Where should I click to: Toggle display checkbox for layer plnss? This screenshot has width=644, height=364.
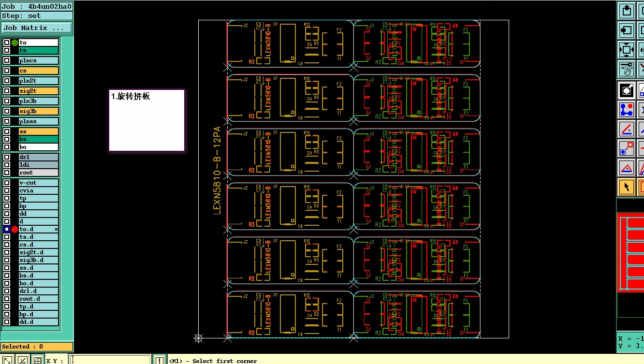7,121
